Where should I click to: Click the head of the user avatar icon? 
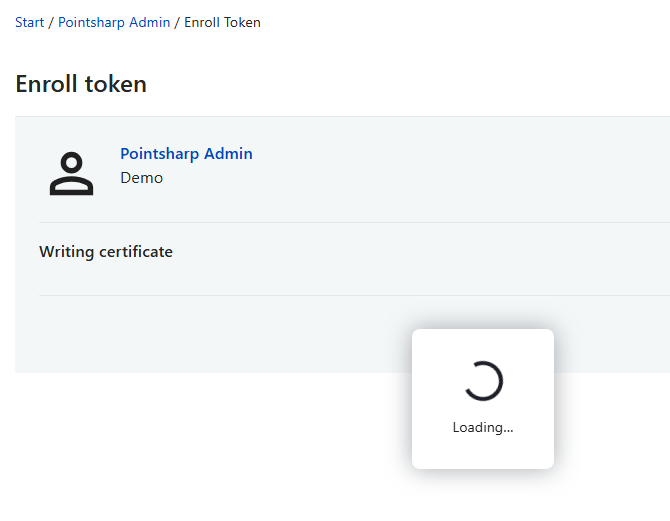71,163
